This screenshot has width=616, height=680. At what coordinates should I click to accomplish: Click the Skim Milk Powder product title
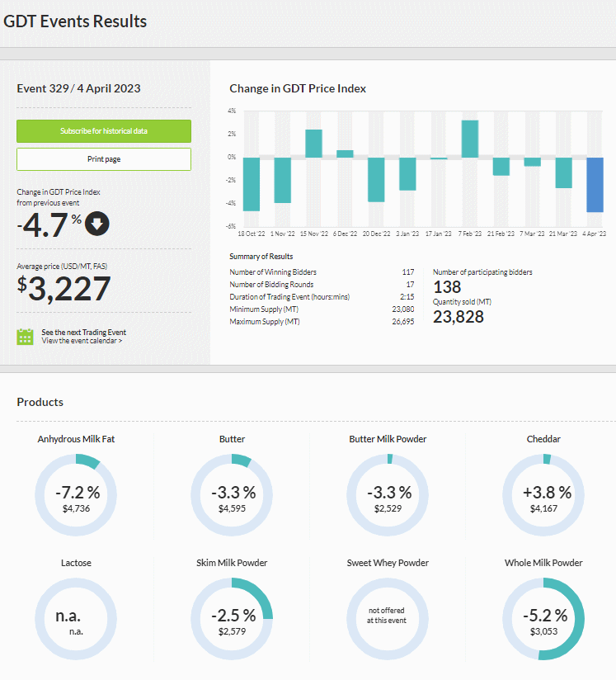coord(232,563)
